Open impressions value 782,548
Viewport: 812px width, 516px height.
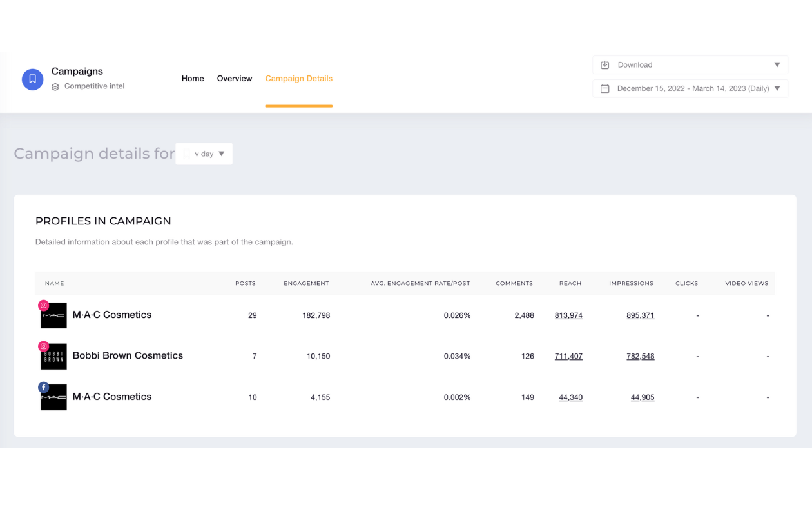[640, 356]
